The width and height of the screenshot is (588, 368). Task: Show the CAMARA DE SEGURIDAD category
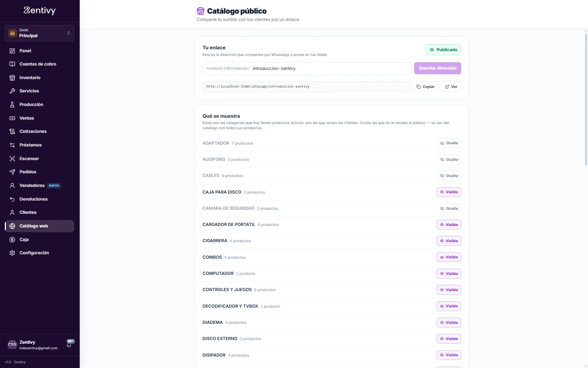coord(449,208)
